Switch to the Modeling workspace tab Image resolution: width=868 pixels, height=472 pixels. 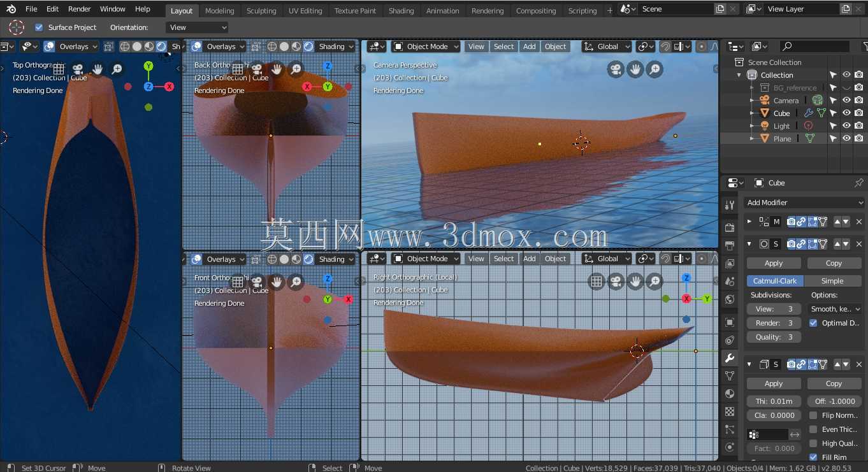click(220, 11)
